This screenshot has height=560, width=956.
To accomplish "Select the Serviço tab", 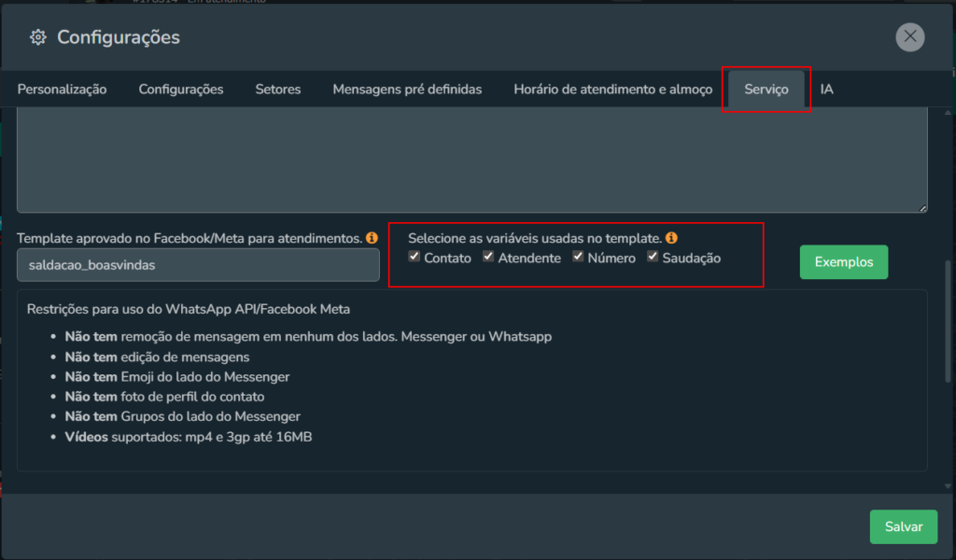I will pyautogui.click(x=766, y=90).
